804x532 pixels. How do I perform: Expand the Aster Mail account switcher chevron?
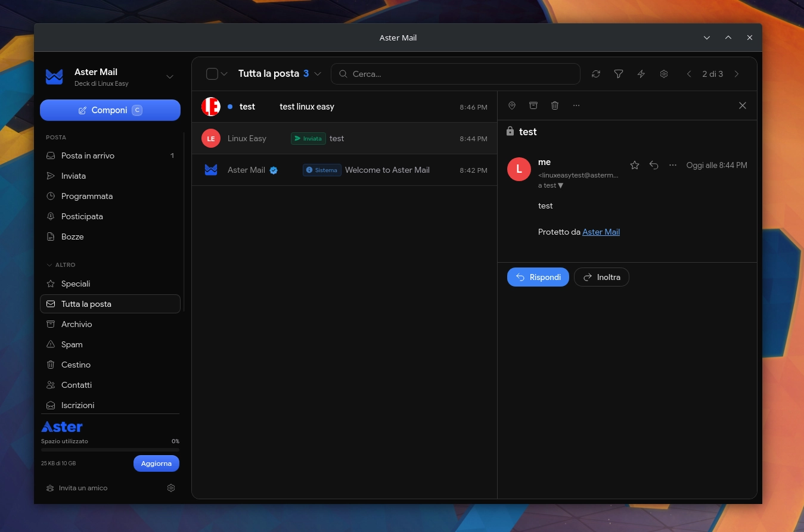(170, 77)
